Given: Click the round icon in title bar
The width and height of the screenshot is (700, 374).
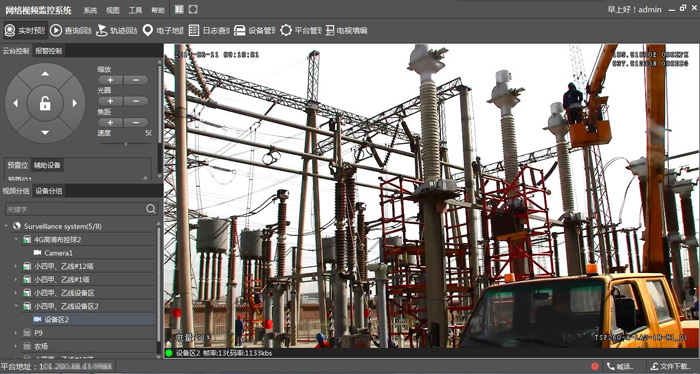Looking at the screenshot, I should (x=193, y=9).
